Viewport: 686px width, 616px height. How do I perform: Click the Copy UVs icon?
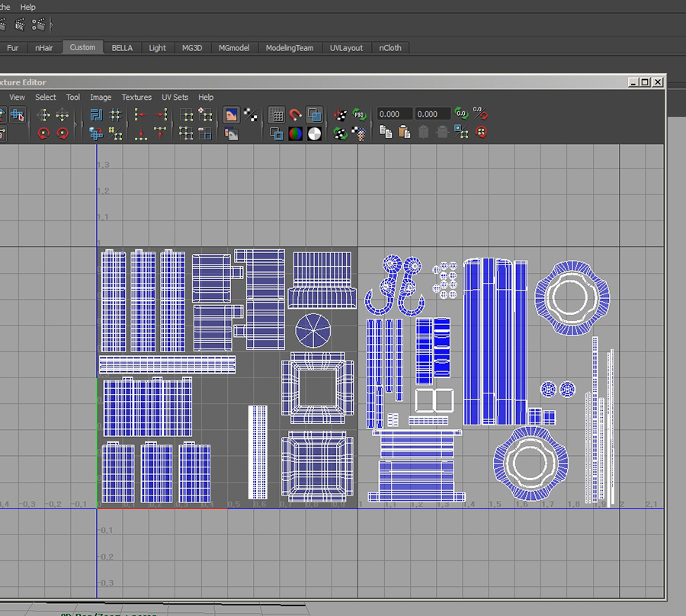(x=386, y=133)
